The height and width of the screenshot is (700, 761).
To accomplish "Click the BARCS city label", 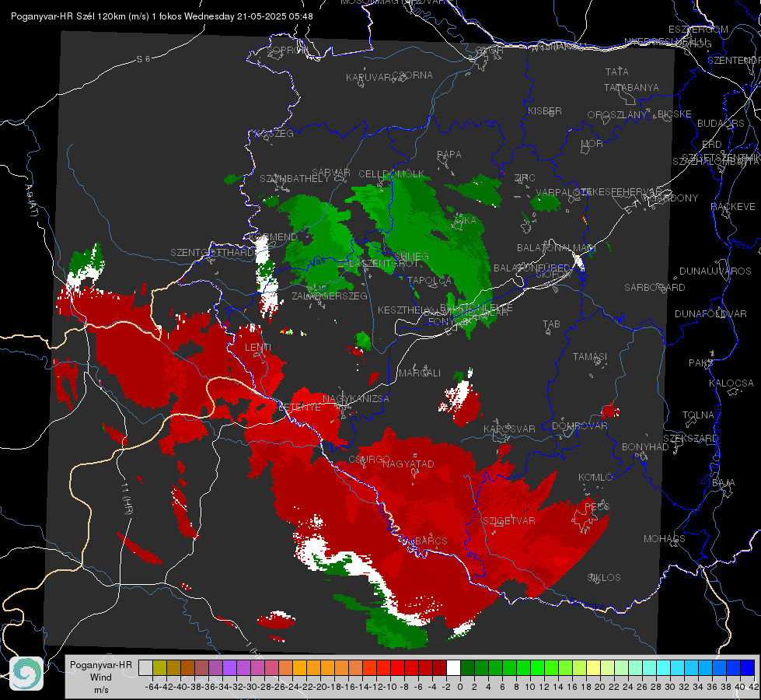I will (x=431, y=541).
